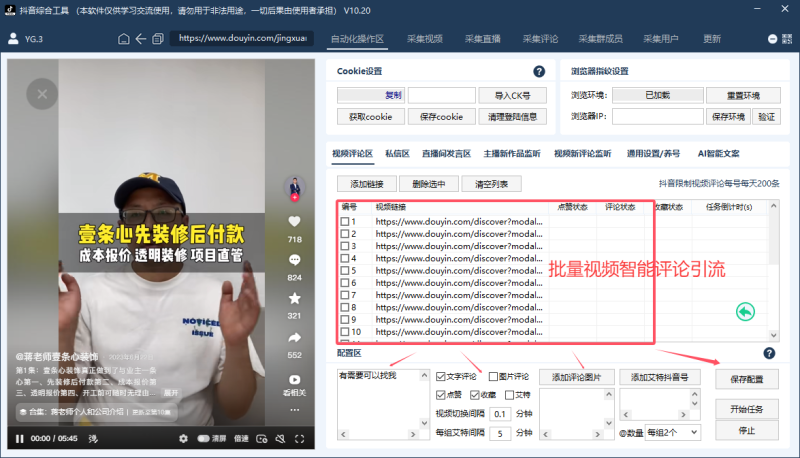The width and height of the screenshot is (800, 458).
Task: Click the 添加链接 button
Action: tap(366, 184)
